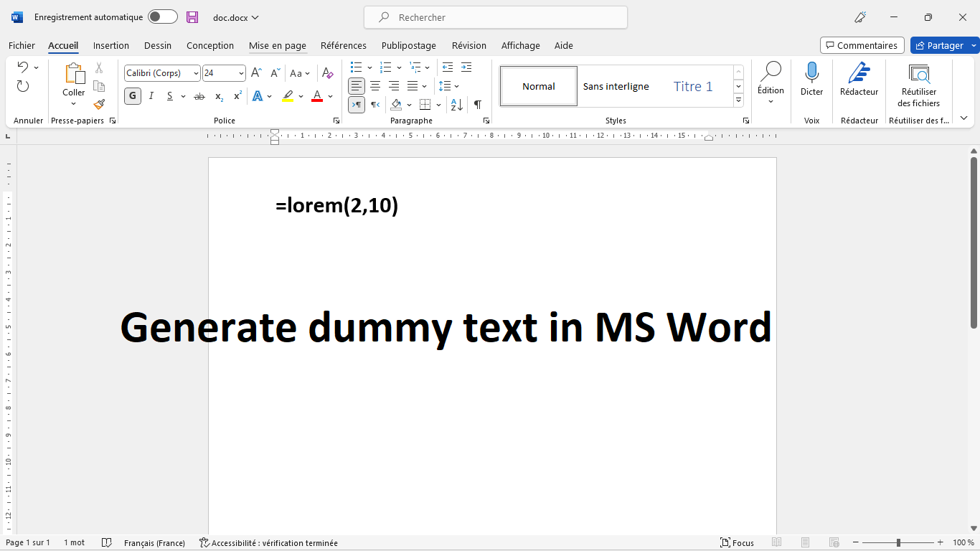This screenshot has width=980, height=551.
Task: Toggle Enregistrement automatique switch
Action: tap(163, 17)
